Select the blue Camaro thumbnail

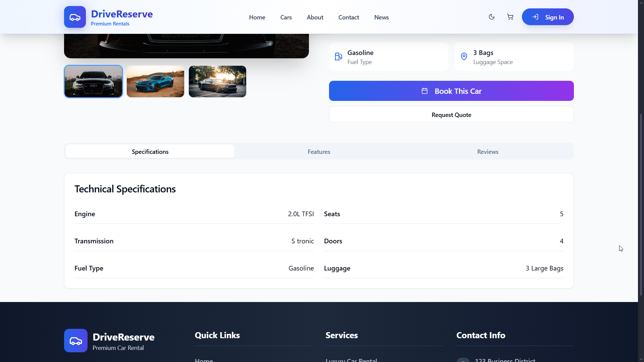(155, 81)
